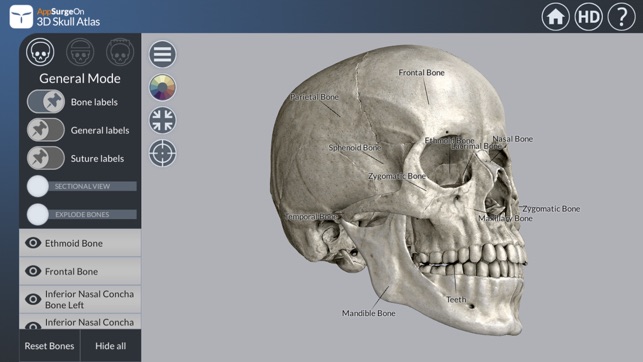Select the General Mode skull icon
This screenshot has width=643, height=362.
pos(40,52)
